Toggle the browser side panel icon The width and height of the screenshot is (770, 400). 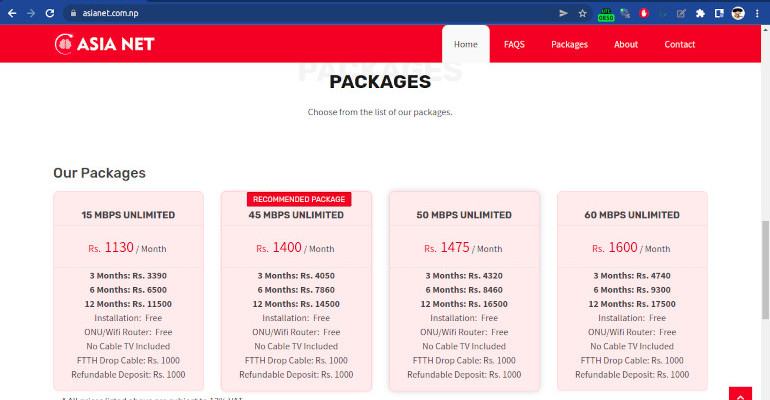[719, 13]
